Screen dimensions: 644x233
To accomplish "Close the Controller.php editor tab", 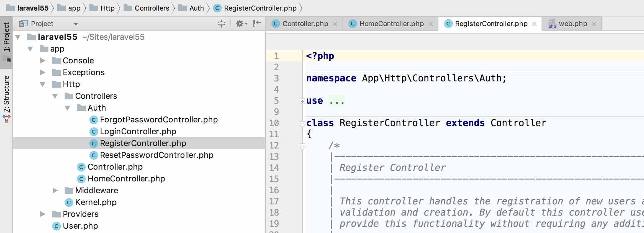I will coord(335,24).
